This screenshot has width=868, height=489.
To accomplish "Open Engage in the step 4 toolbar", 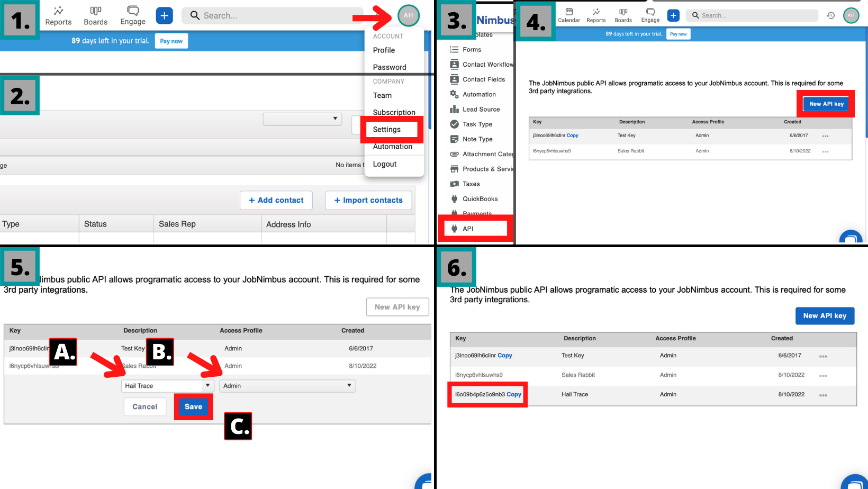I will tap(650, 15).
